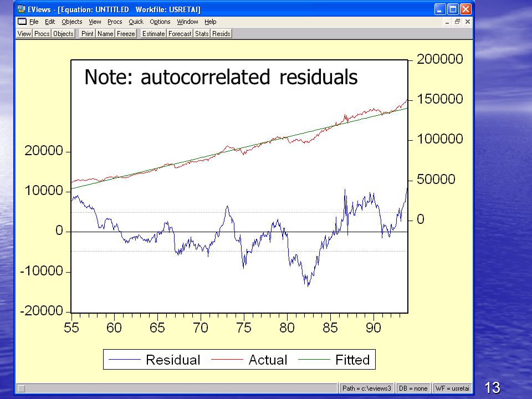Screen dimensions: 532x399
Task: Click the 150000 right axis label
Action: tap(439, 99)
